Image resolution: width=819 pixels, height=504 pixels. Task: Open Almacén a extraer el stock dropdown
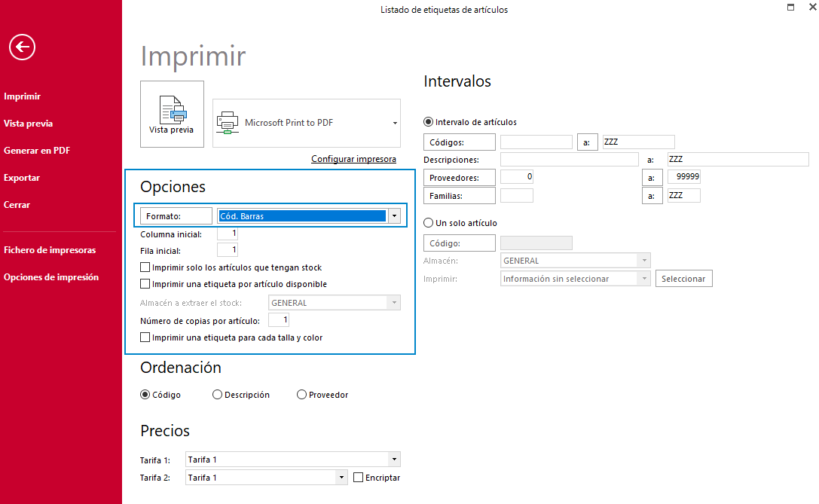[x=335, y=303]
